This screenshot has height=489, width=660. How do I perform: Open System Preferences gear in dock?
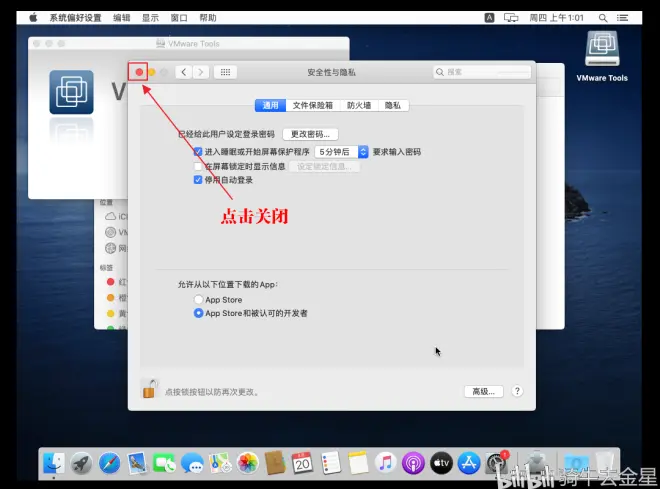pos(497,463)
